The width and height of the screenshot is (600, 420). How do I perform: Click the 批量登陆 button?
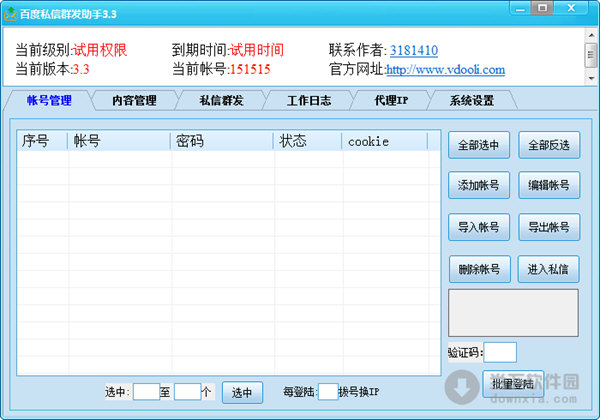tap(513, 384)
